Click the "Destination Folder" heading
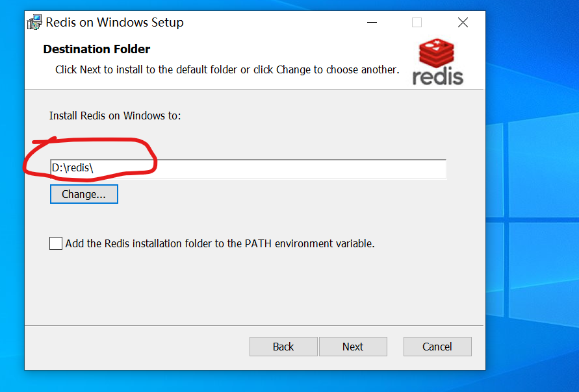579x392 pixels. click(x=96, y=49)
